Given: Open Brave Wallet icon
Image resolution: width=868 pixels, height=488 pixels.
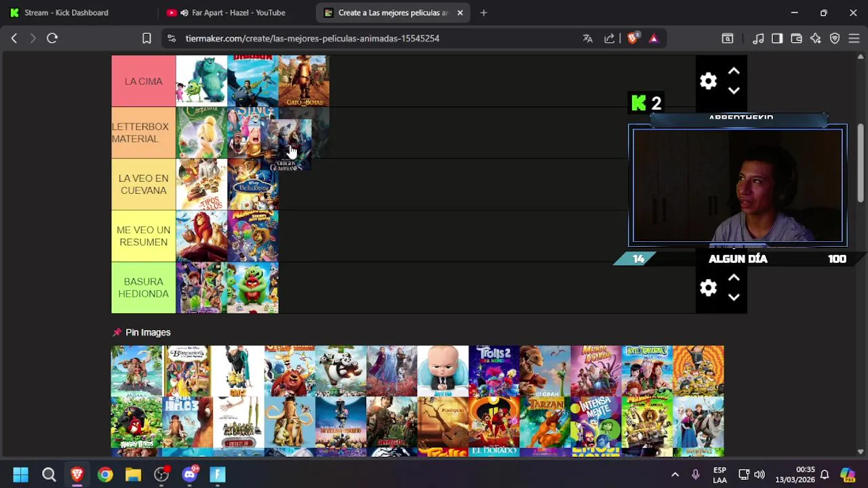Looking at the screenshot, I should (797, 39).
